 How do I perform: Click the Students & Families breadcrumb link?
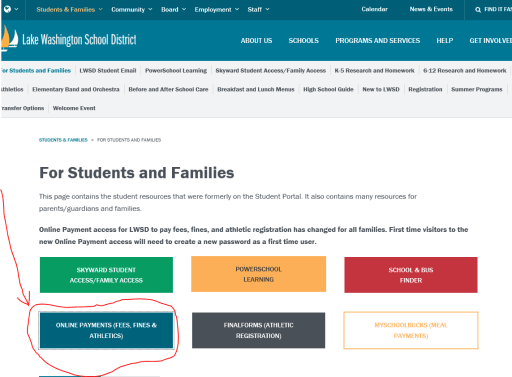63,140
